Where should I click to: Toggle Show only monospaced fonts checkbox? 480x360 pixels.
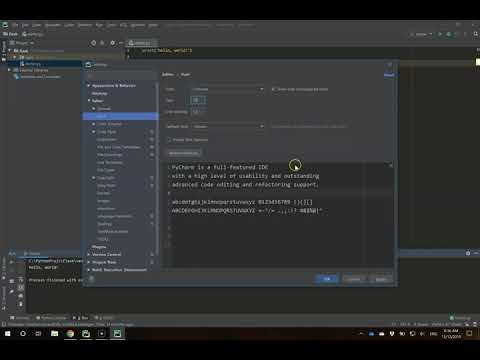[274, 89]
